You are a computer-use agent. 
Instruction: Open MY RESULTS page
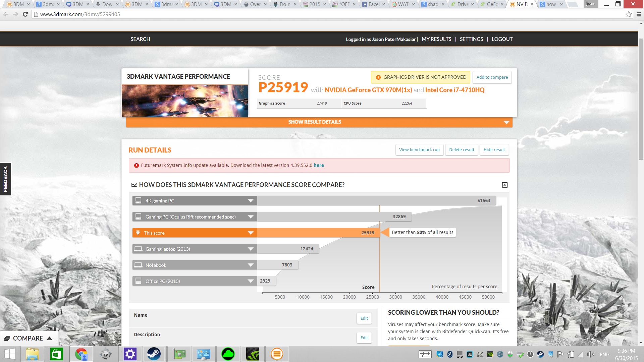[x=436, y=39]
